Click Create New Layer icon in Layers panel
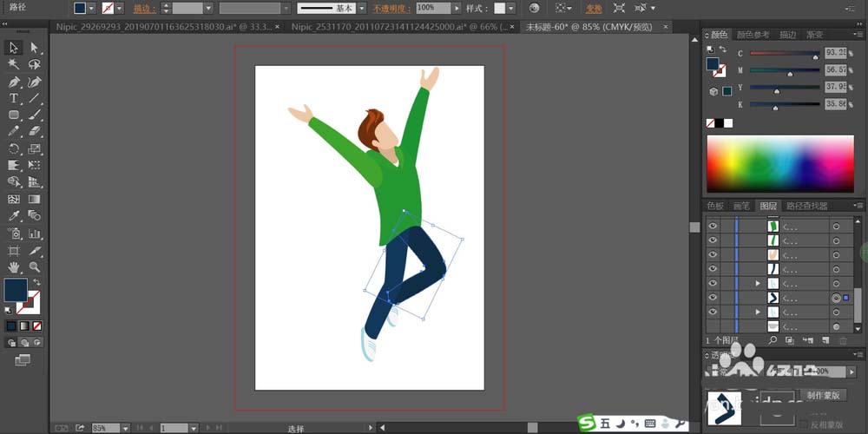 [825, 340]
